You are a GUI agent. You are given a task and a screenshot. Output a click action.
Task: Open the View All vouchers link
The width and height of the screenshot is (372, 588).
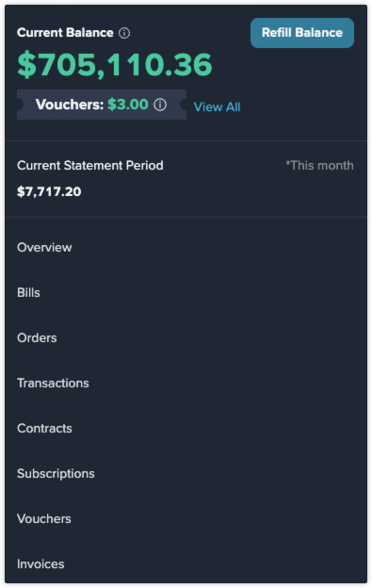pyautogui.click(x=217, y=106)
